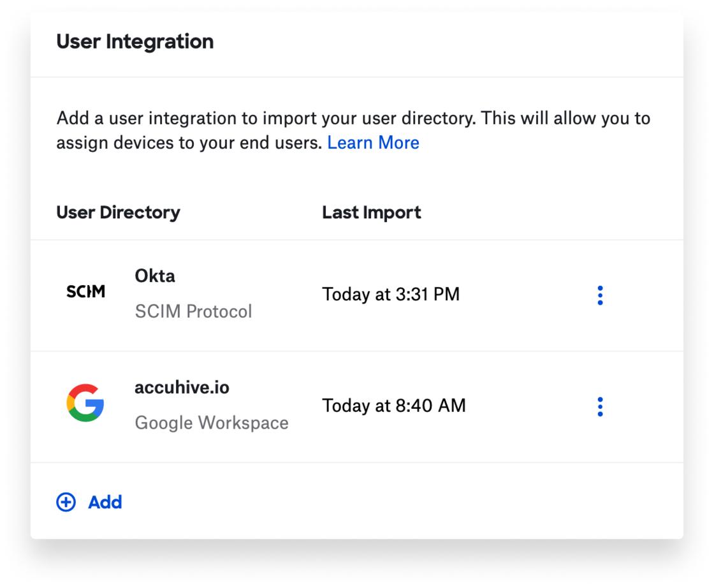Click the accuhive.io integration name
The height and width of the screenshot is (588, 714).
tap(182, 387)
